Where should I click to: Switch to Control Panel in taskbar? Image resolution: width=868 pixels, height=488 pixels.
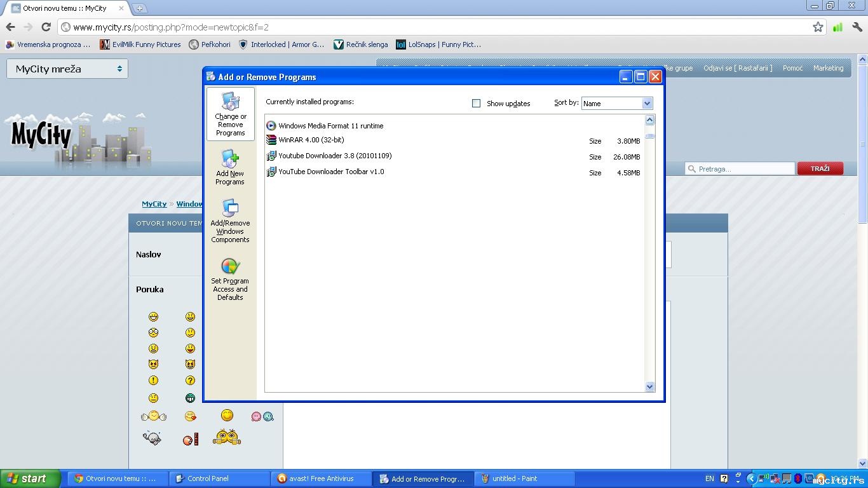[220, 478]
